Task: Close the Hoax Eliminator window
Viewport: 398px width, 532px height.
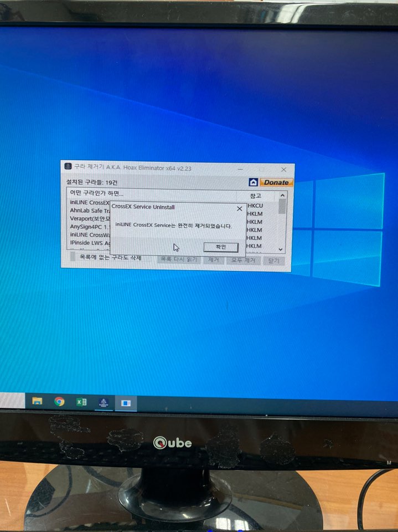Action: point(284,170)
